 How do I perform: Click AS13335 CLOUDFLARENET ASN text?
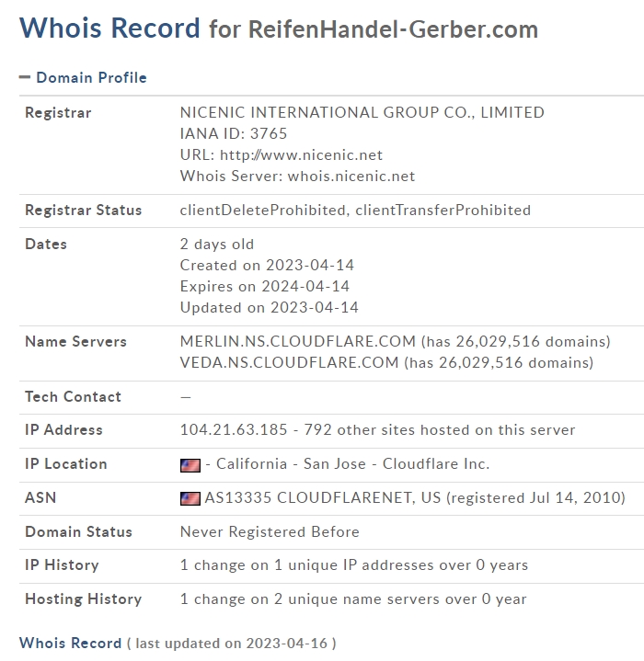pyautogui.click(x=323, y=497)
